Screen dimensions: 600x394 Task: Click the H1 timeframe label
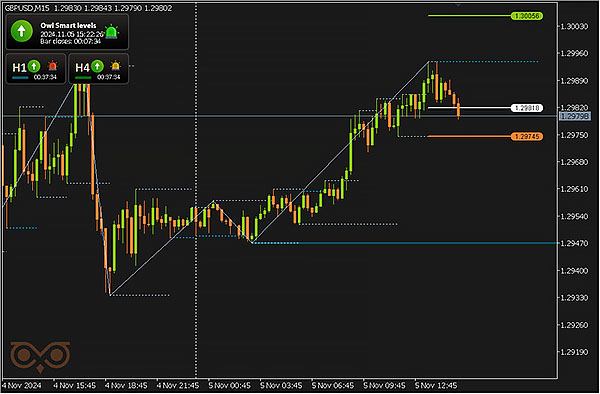19,68
